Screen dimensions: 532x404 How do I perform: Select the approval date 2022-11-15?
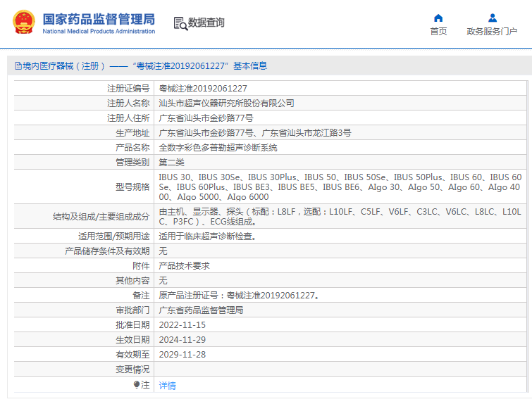182,324
